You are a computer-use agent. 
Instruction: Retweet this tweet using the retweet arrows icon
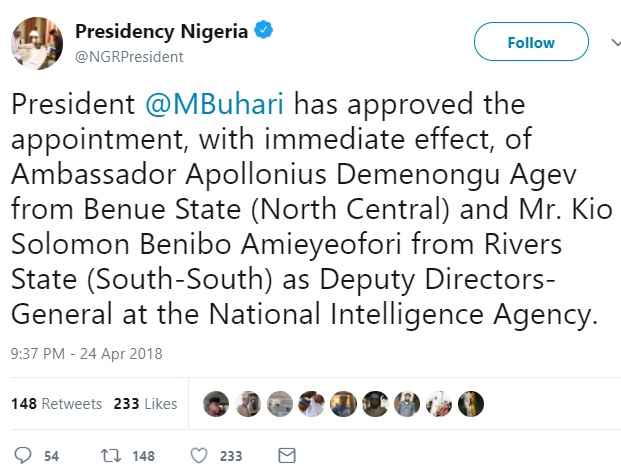(x=110, y=455)
